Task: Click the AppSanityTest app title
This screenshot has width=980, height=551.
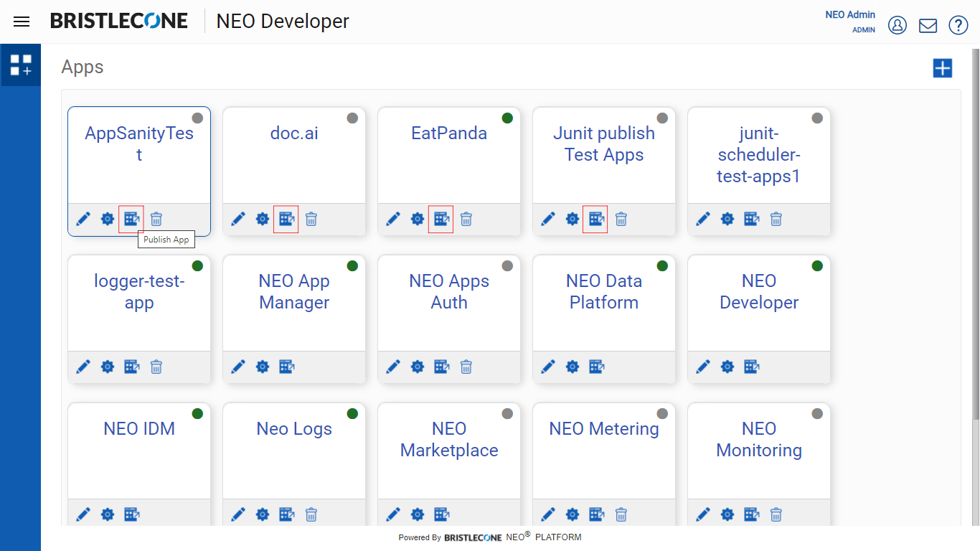Action: 139,143
